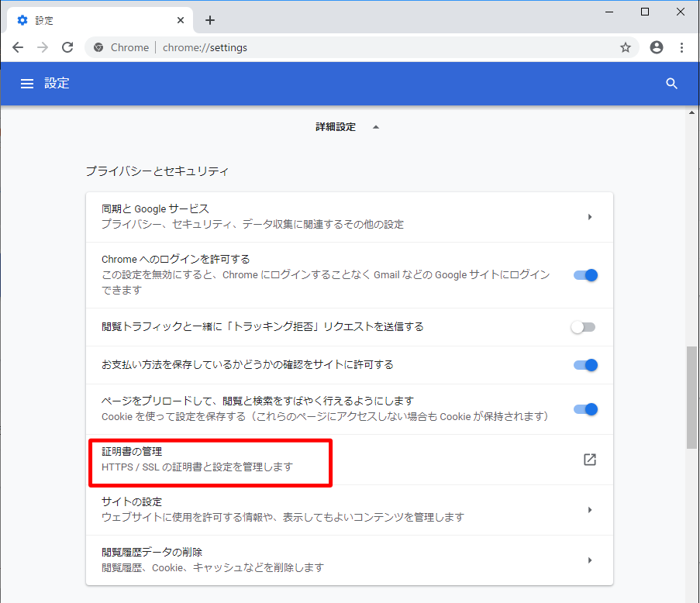This screenshot has height=603, width=700.
Task: Click the scrollbar up arrow
Action: 691,112
